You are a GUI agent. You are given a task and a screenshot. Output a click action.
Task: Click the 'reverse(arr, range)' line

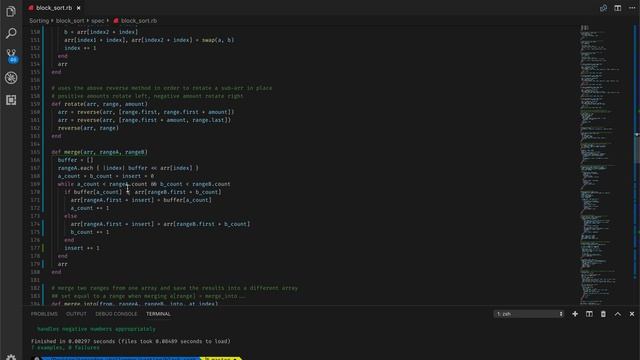[x=88, y=128]
